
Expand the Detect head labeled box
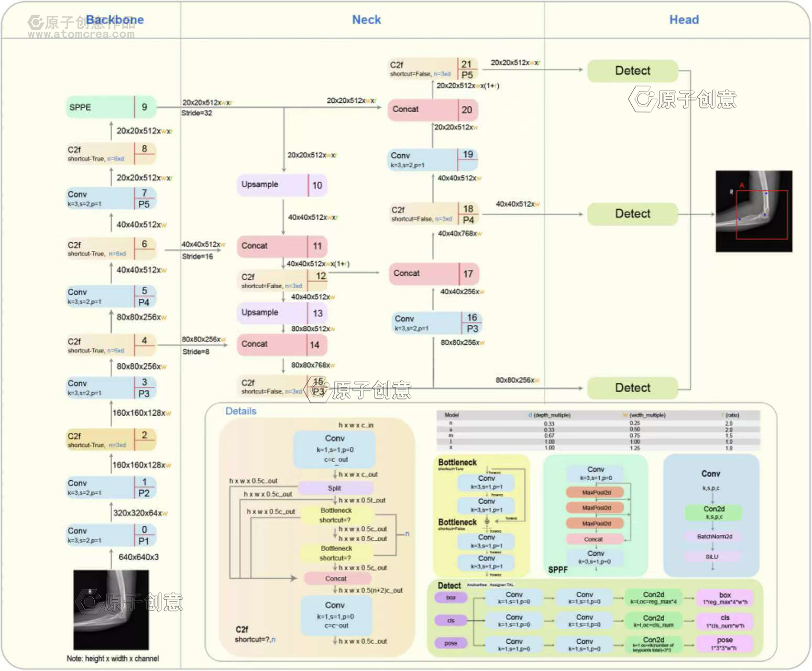pyautogui.click(x=449, y=598)
